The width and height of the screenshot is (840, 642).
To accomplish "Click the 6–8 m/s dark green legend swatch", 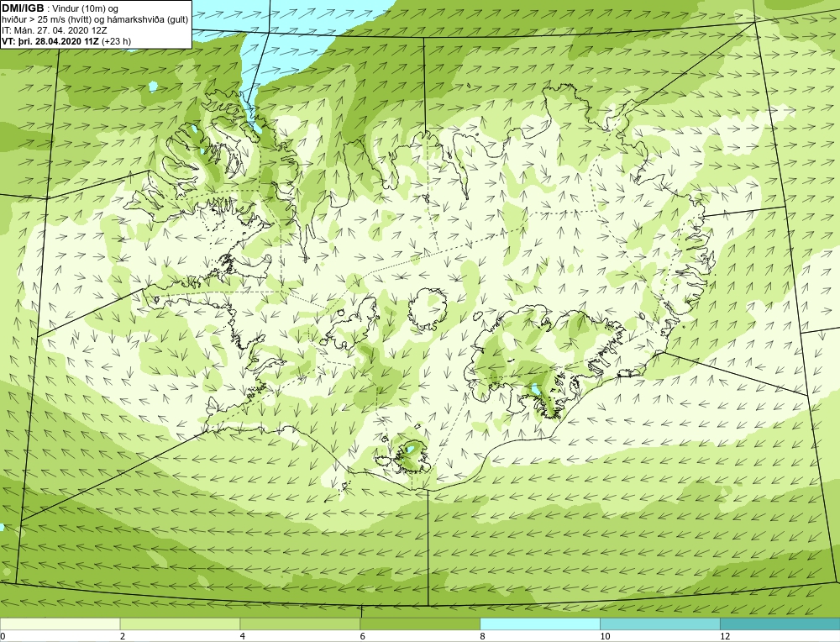I will click(420, 624).
